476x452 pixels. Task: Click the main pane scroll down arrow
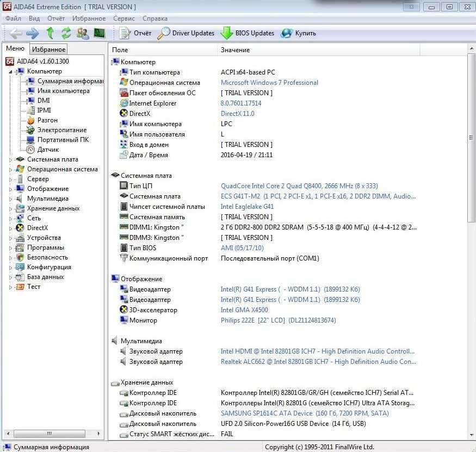click(x=471, y=435)
